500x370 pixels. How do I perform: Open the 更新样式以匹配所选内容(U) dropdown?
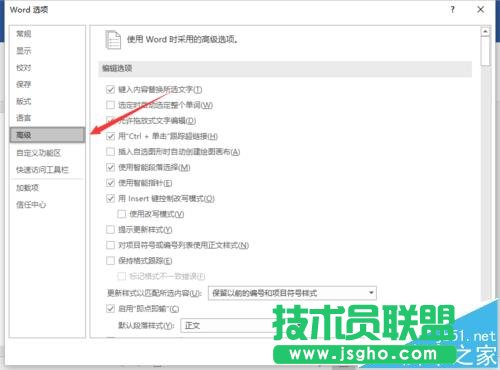click(292, 293)
